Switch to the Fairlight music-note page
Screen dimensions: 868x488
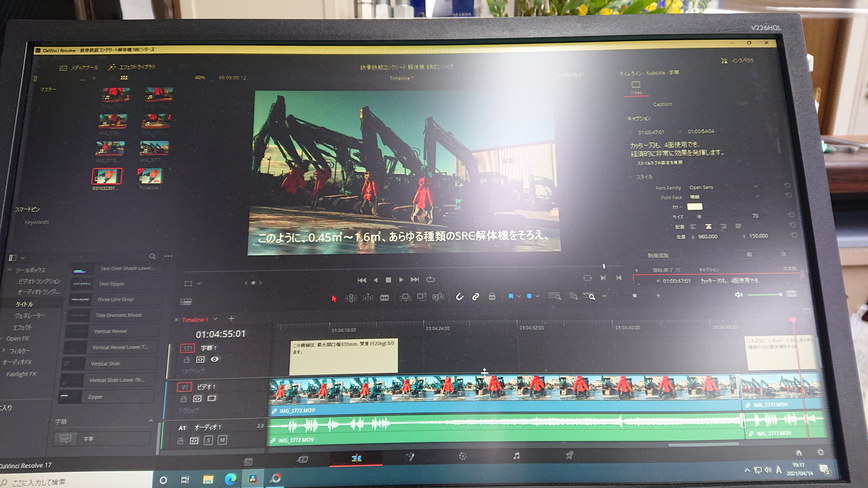[x=516, y=456]
